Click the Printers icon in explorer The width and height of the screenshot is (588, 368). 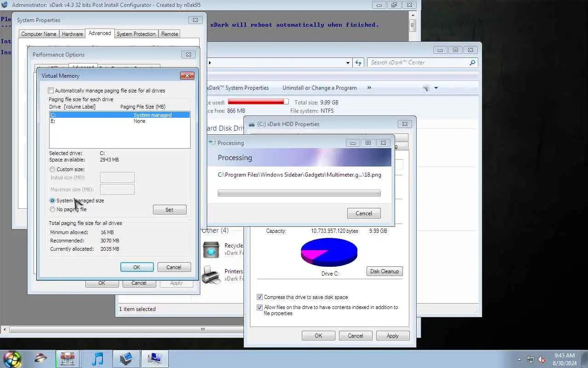click(x=211, y=275)
